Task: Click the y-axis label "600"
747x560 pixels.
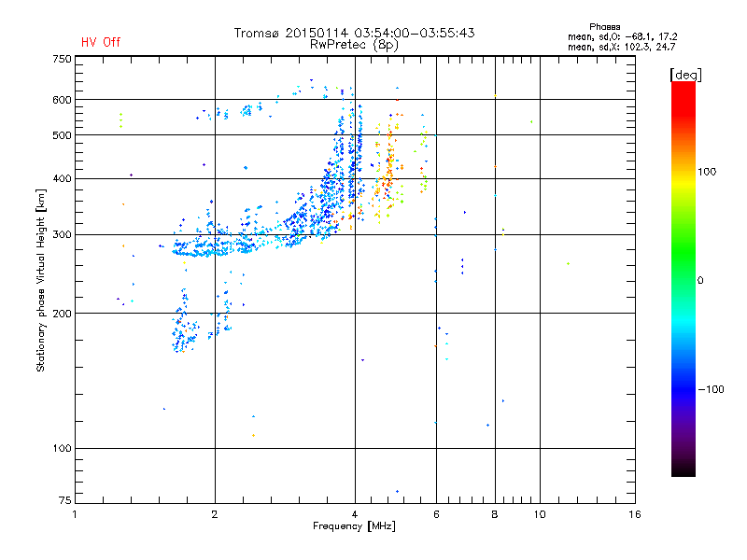Action: pyautogui.click(x=62, y=100)
